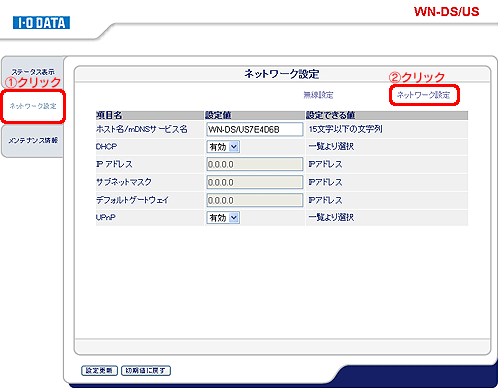Open the メンテナンス情報 sidebar tab

tap(33, 140)
